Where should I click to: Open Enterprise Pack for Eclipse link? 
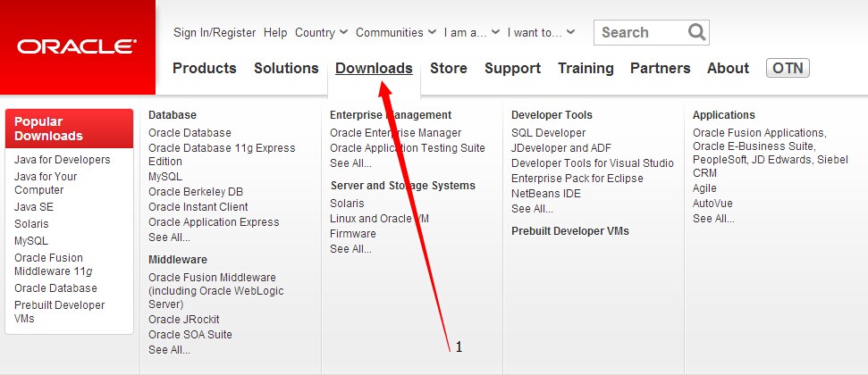click(x=577, y=179)
